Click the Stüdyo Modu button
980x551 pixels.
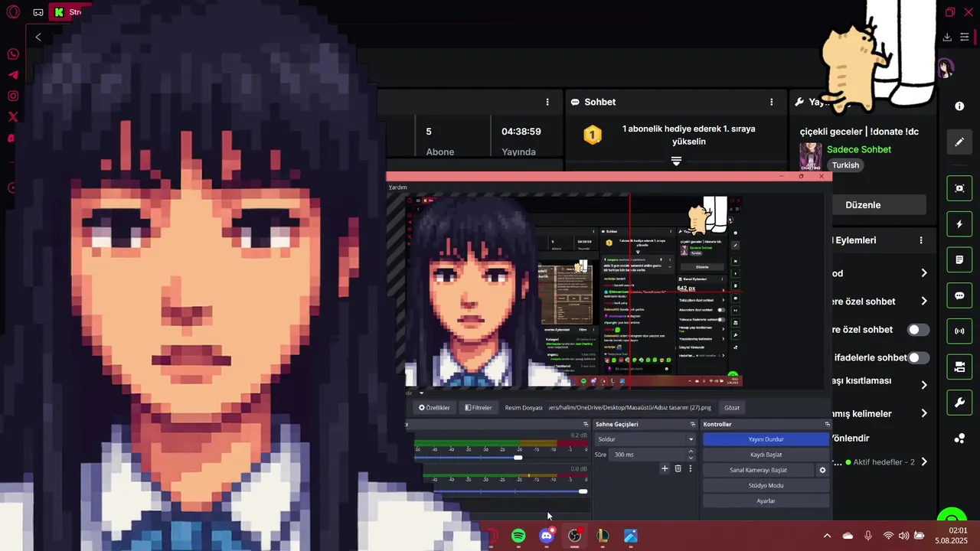pos(766,485)
